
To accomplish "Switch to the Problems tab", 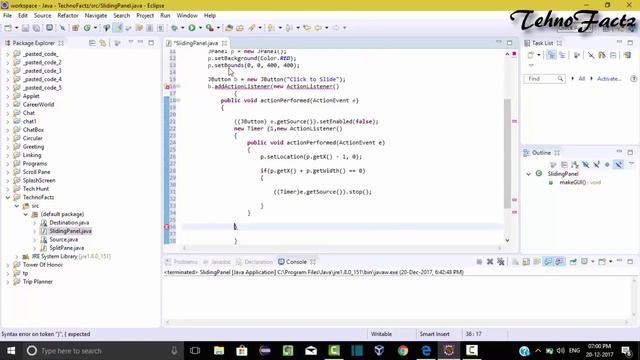I will point(181,262).
